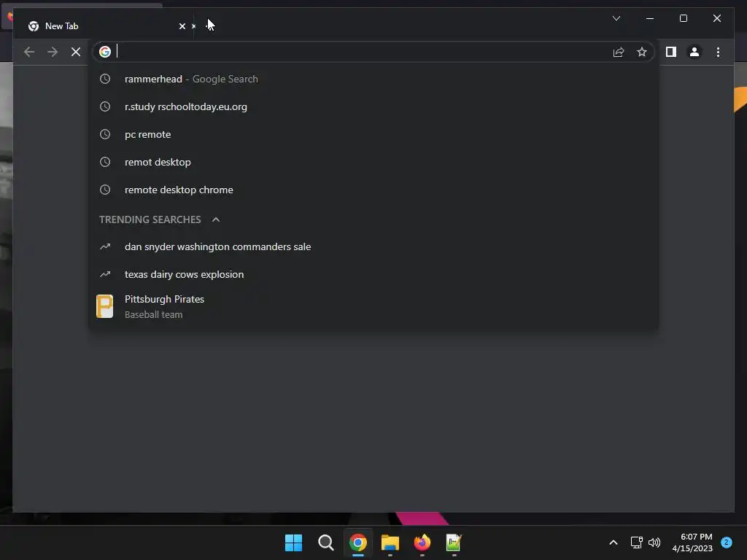Click the trending arrow beside texas dairy cows
Screen dimensions: 747x560
[105, 274]
